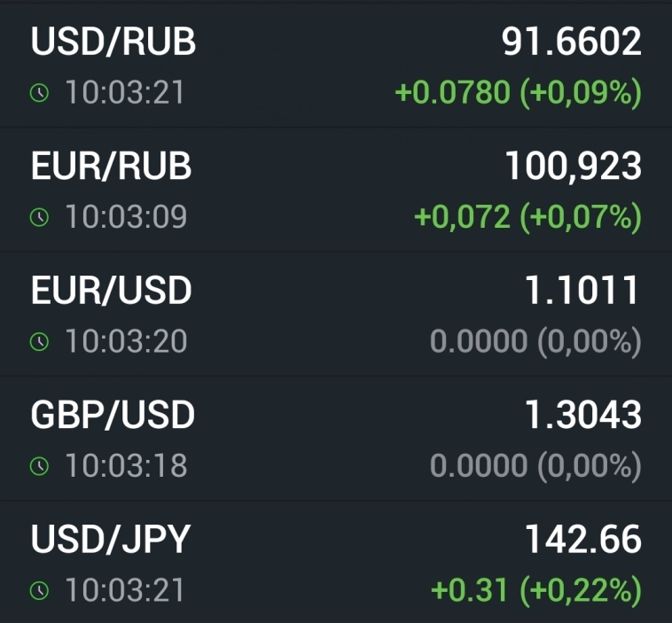Click the USD/JPY price 142.66

[x=582, y=539]
